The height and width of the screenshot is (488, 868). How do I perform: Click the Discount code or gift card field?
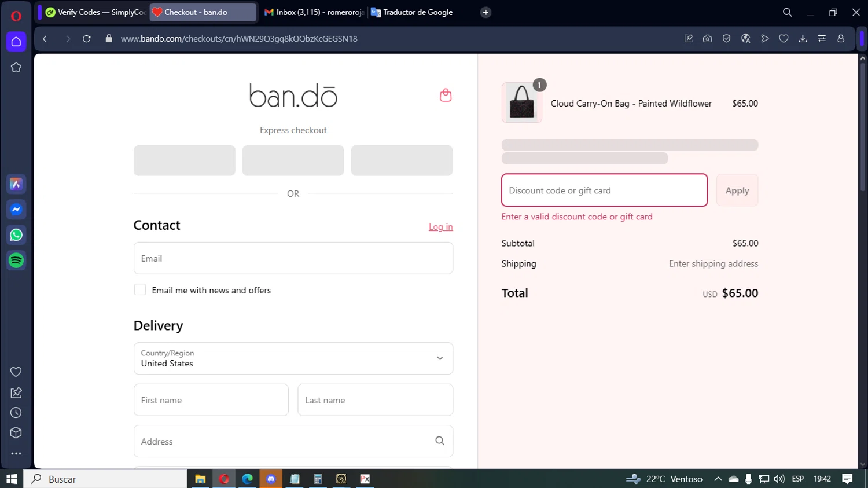point(605,190)
